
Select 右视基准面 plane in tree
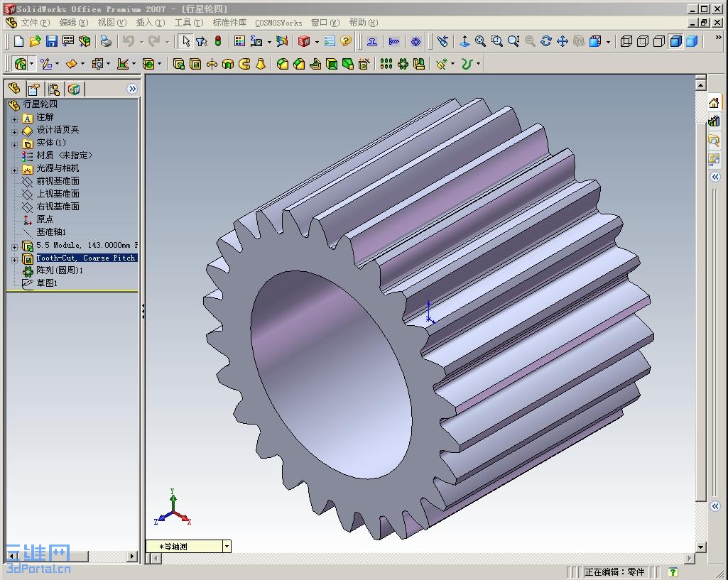tap(58, 207)
